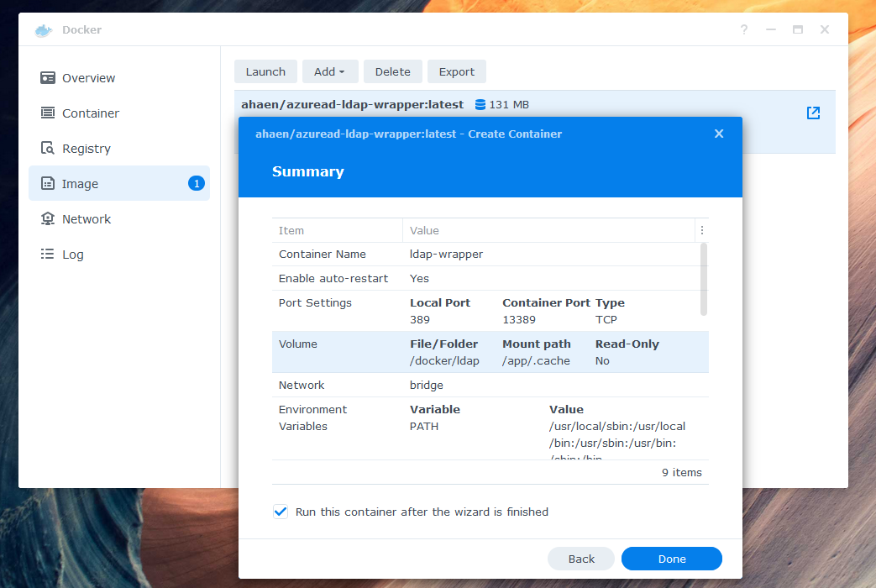Click the TCP port type value
Image resolution: width=876 pixels, height=588 pixels.
[606, 320]
